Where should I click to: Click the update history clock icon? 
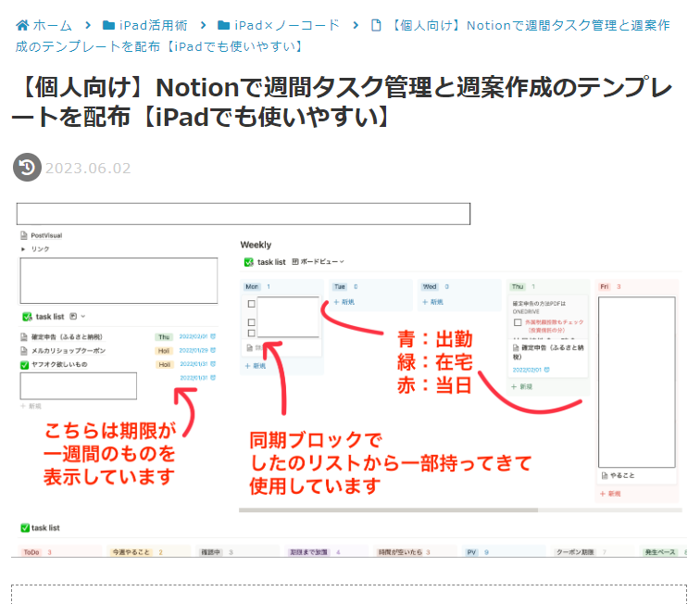(27, 168)
